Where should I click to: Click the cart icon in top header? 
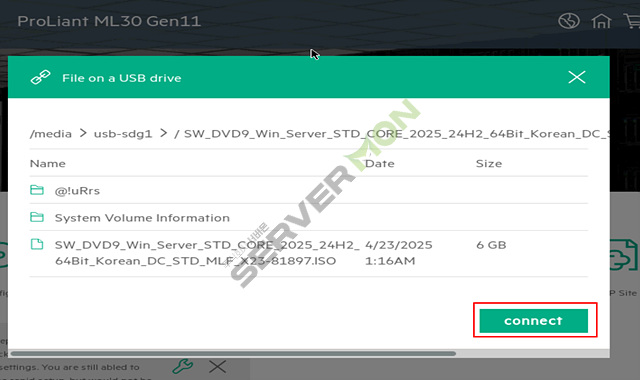click(x=632, y=21)
